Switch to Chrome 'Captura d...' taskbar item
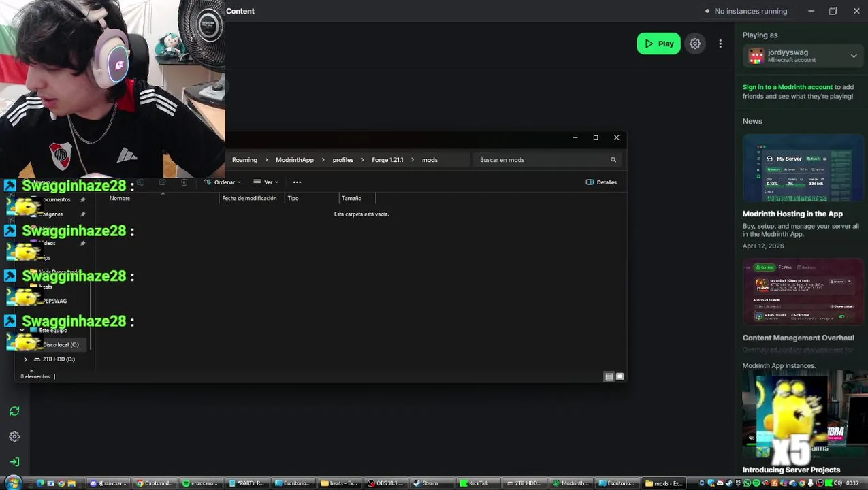Screen dimensions: 868x490 (x=155, y=483)
